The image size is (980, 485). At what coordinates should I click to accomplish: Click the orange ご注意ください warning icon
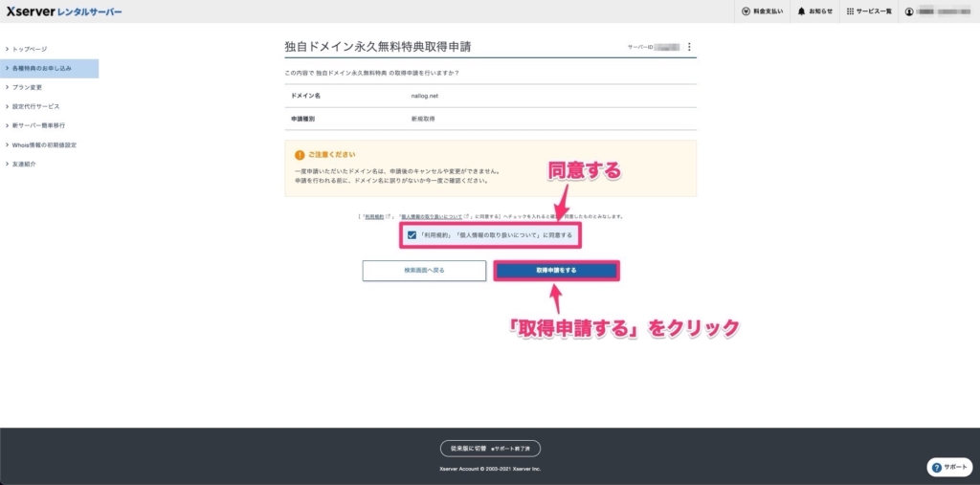coord(300,154)
